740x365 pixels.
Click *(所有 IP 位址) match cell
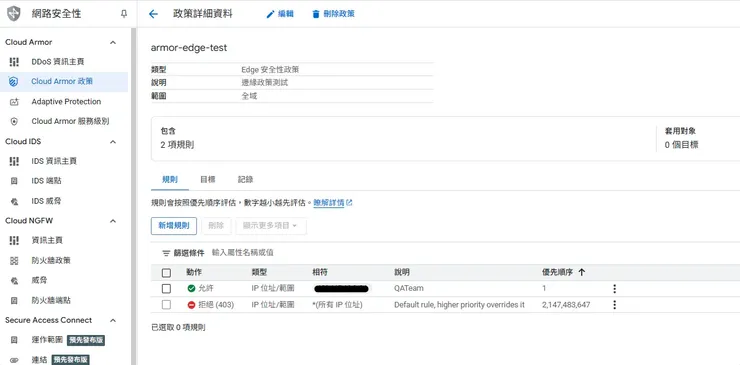click(x=337, y=305)
